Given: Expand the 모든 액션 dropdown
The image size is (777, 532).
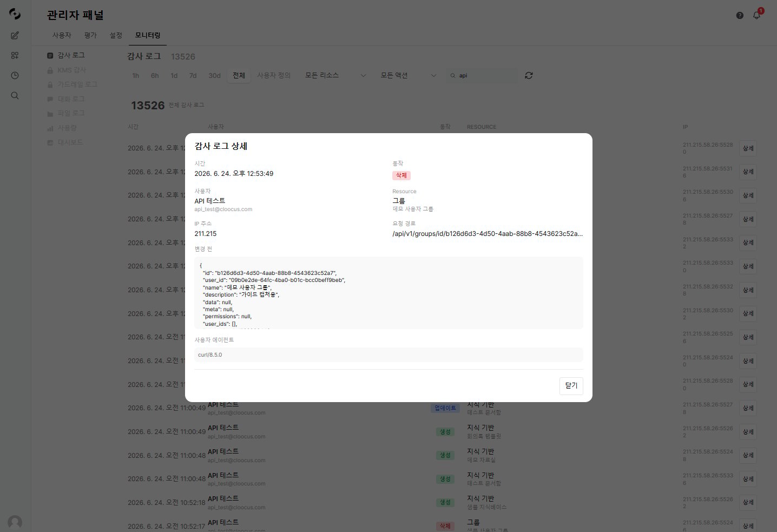Looking at the screenshot, I should pos(408,75).
